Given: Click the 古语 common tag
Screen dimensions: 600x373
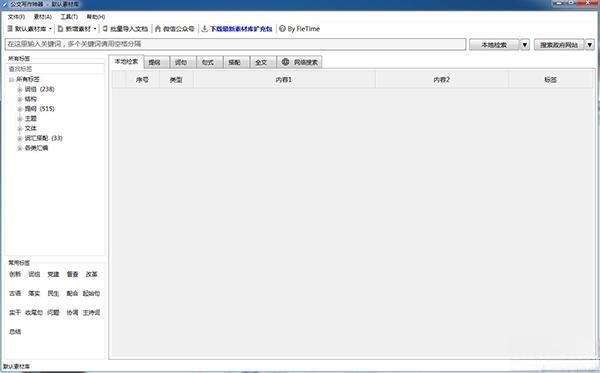Looking at the screenshot, I should pyautogui.click(x=15, y=293).
